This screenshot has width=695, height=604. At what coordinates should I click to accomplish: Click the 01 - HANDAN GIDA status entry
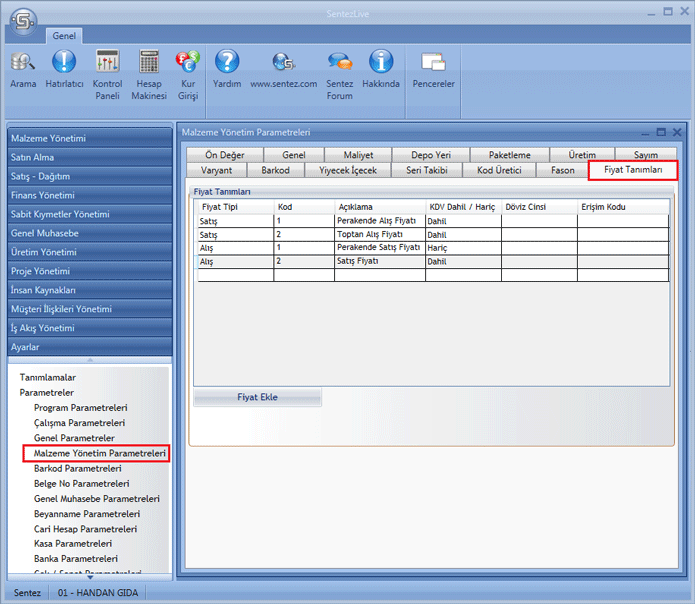98,592
